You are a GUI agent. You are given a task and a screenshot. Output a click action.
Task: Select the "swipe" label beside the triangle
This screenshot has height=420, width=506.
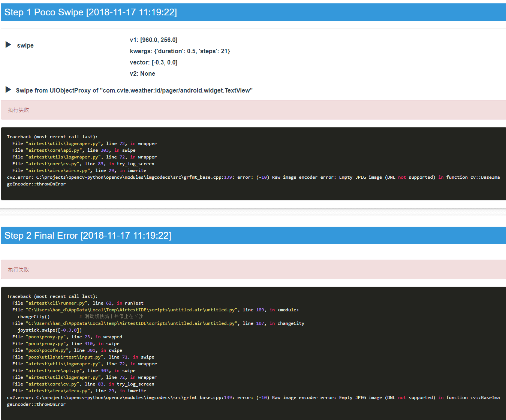[x=25, y=45]
